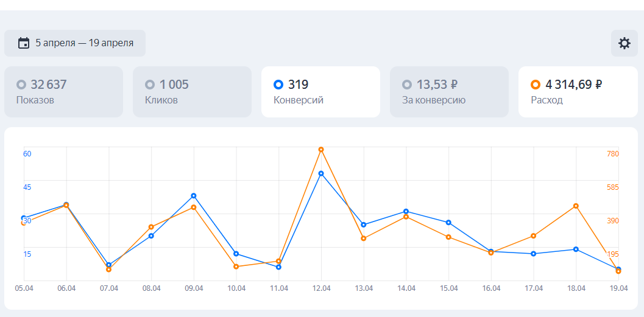
Task: Click gray circle marker beside 32 637
Action: tap(21, 85)
